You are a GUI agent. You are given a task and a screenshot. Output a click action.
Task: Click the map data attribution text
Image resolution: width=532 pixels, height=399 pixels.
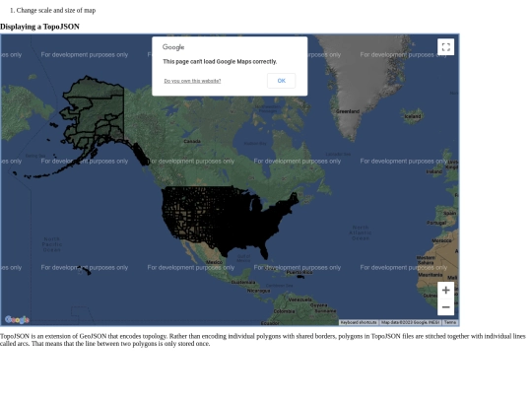(410, 322)
